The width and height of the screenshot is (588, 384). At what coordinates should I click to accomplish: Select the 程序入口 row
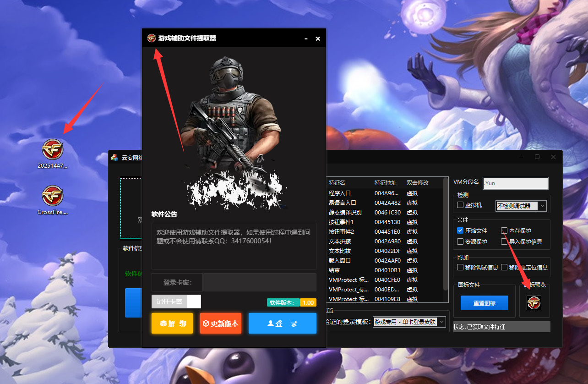point(385,193)
